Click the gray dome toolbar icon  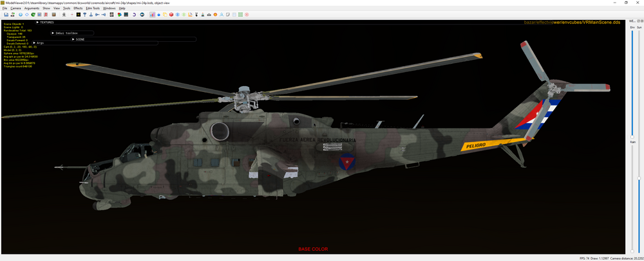pyautogui.click(x=209, y=14)
